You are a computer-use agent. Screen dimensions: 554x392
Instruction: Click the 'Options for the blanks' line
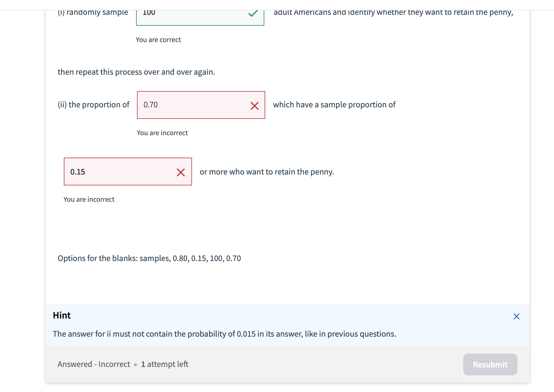pos(149,258)
